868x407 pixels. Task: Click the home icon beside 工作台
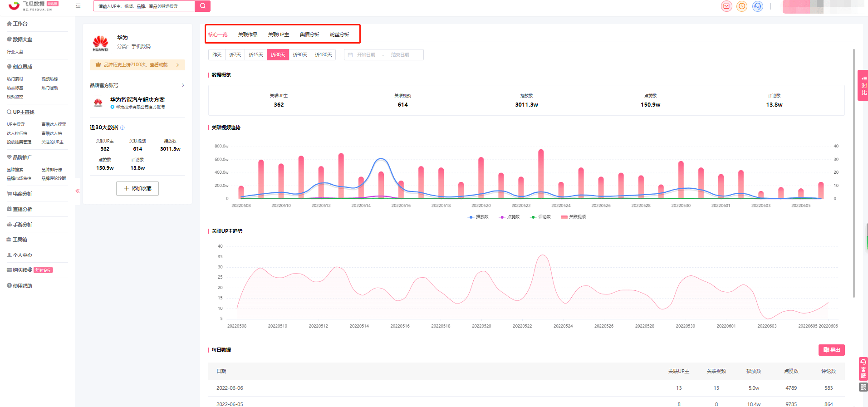coord(9,24)
